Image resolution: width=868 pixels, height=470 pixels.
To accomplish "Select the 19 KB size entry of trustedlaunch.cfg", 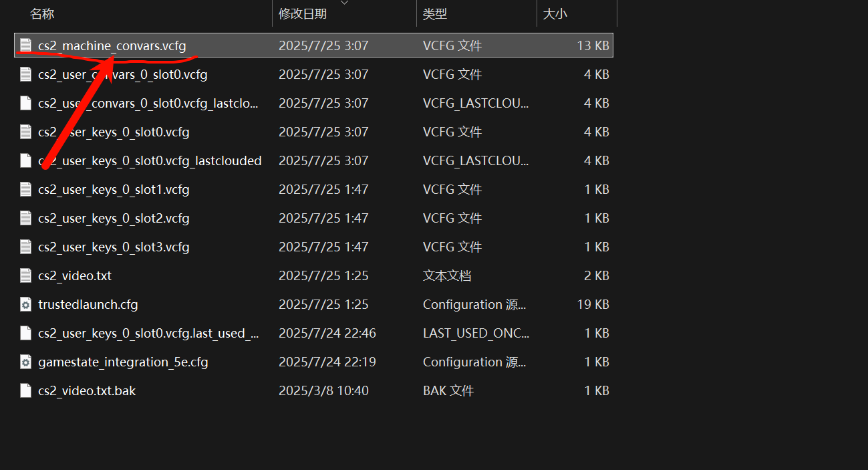I will pos(593,304).
